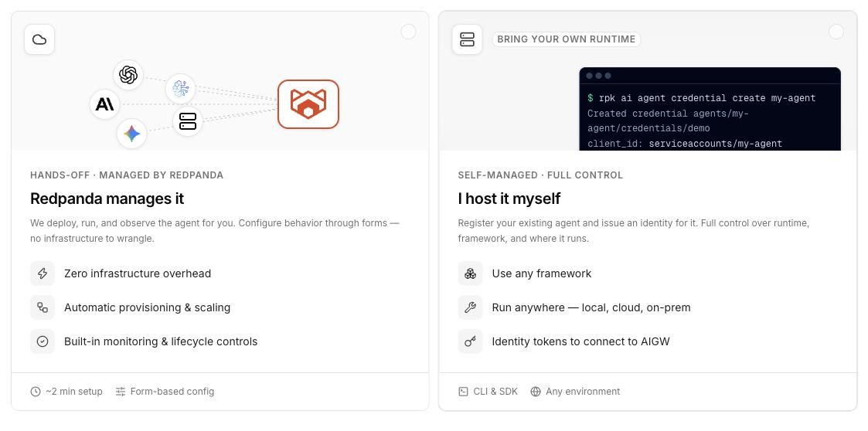
Task: Click the check circle icon for Built-in monitoring
Action: [x=43, y=341]
